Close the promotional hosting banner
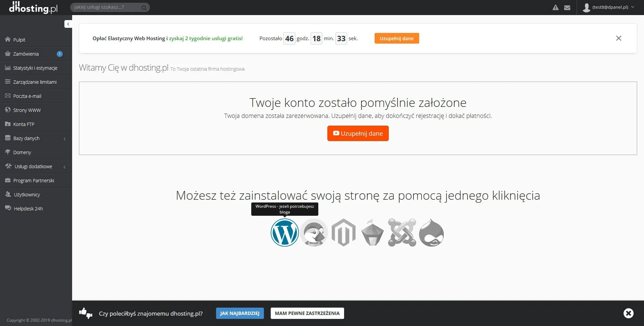This screenshot has height=326, width=644. 619,38
